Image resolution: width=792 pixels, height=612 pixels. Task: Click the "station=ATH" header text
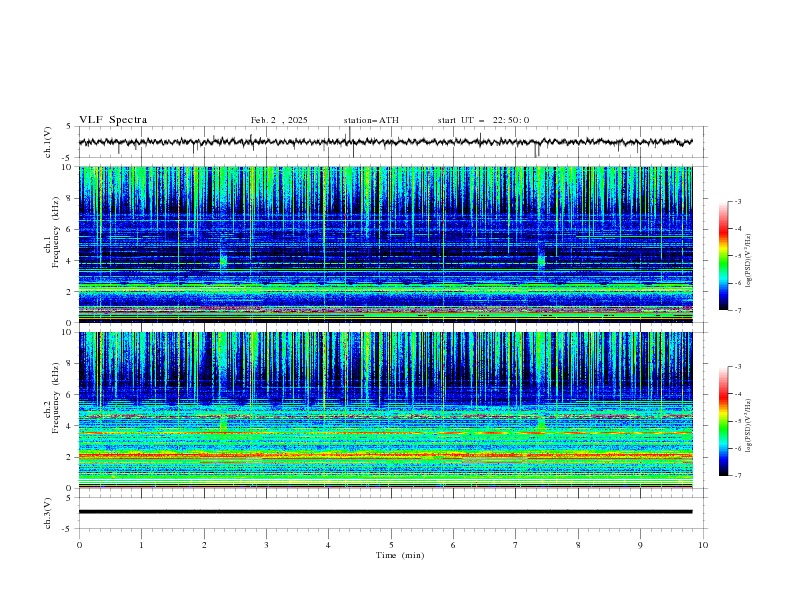click(x=371, y=120)
